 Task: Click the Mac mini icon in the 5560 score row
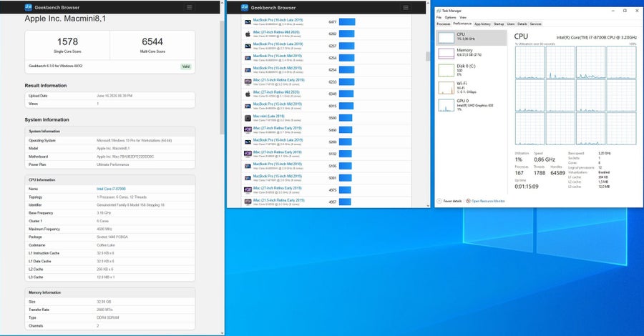click(x=248, y=118)
